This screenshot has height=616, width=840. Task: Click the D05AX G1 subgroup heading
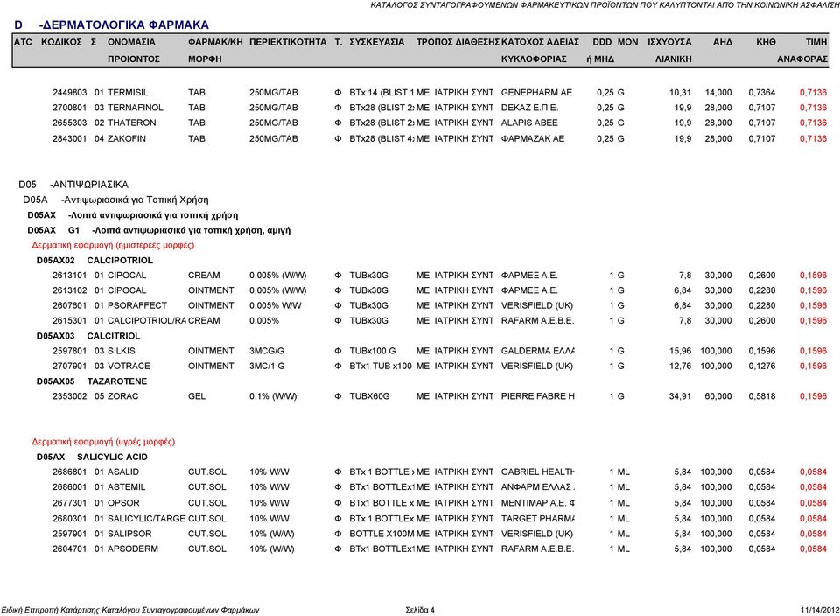click(x=159, y=230)
